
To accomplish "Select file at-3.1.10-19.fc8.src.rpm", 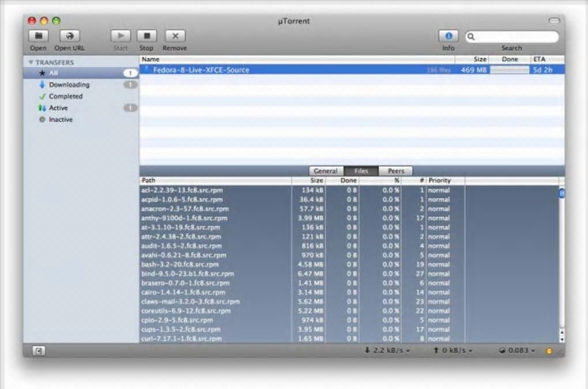I will click(180, 228).
